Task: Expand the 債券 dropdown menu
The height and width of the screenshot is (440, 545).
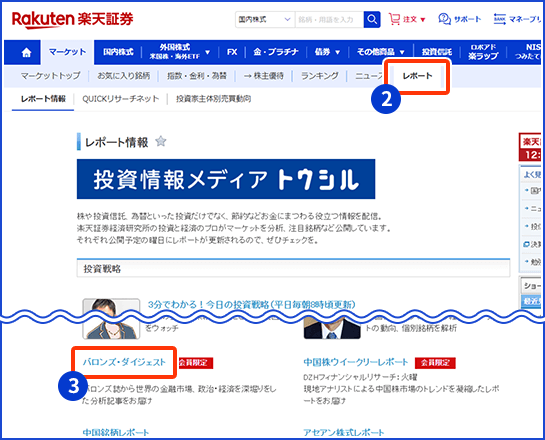Action: pyautogui.click(x=337, y=52)
